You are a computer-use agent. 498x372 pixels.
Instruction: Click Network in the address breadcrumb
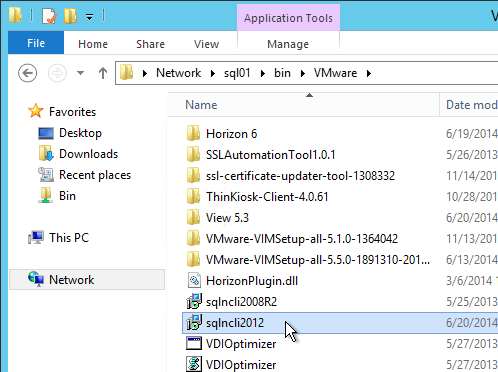click(179, 73)
